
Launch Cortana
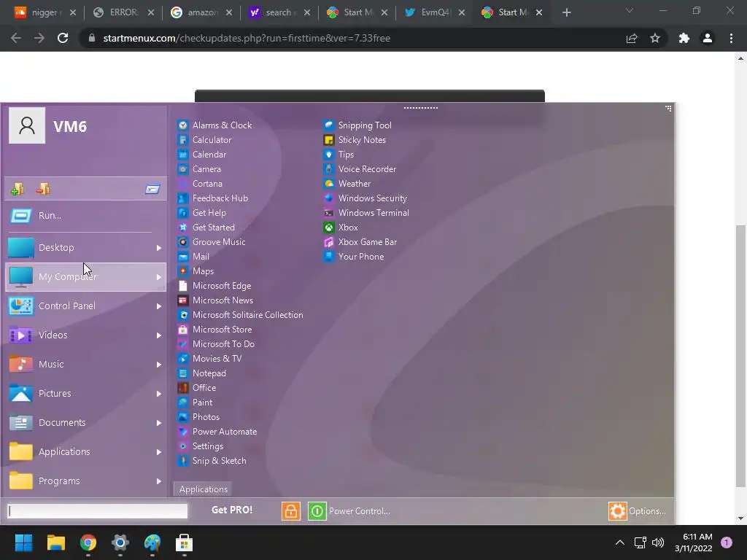(x=200, y=183)
